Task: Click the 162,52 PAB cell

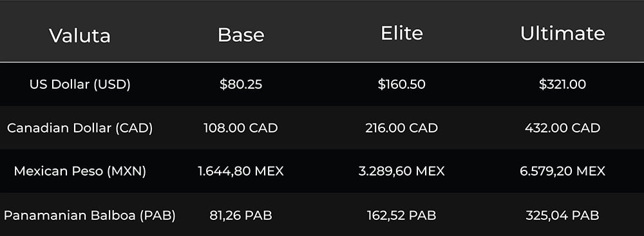Action: tap(402, 215)
